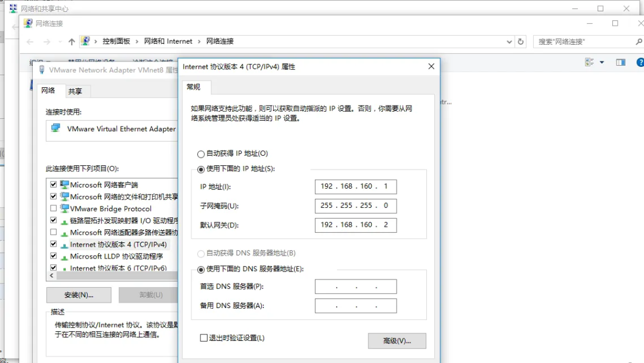Select VMware Bridge Protocol list item
Screen dimensions: 644x363
110,208
